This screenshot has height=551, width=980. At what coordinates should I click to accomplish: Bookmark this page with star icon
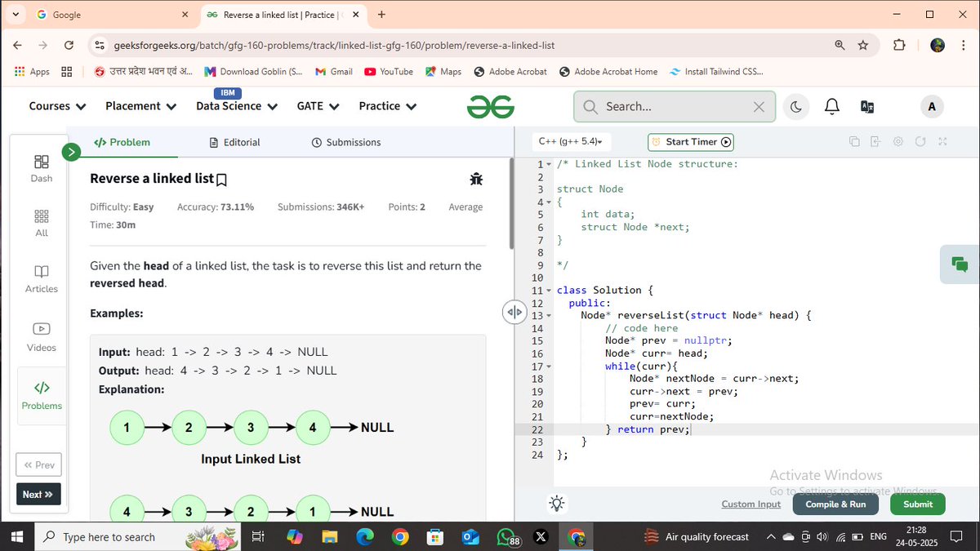[x=863, y=46]
